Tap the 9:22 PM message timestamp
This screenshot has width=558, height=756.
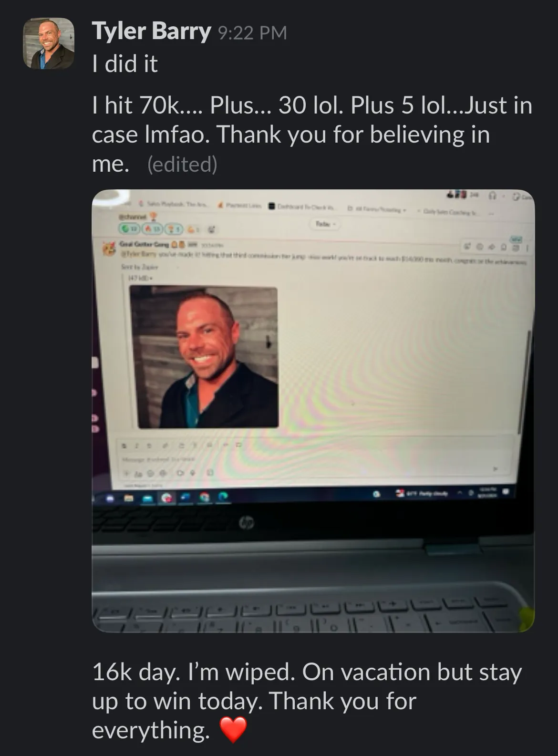click(252, 32)
